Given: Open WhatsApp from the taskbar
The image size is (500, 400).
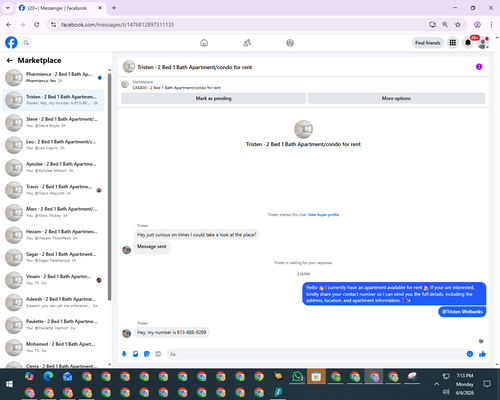Looking at the screenshot, I should [x=297, y=377].
